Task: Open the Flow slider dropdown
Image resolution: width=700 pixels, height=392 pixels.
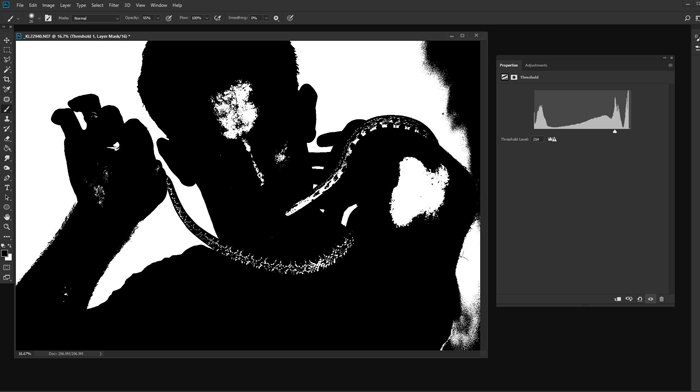Action: coord(206,18)
